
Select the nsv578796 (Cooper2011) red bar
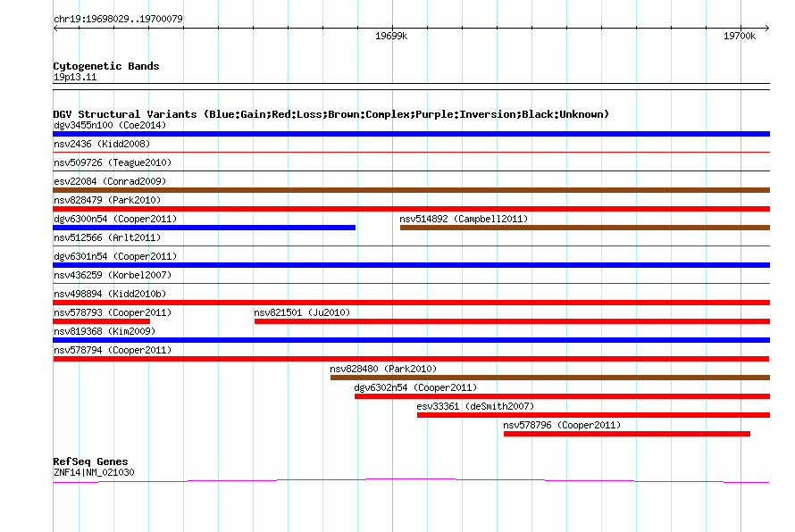pos(627,434)
